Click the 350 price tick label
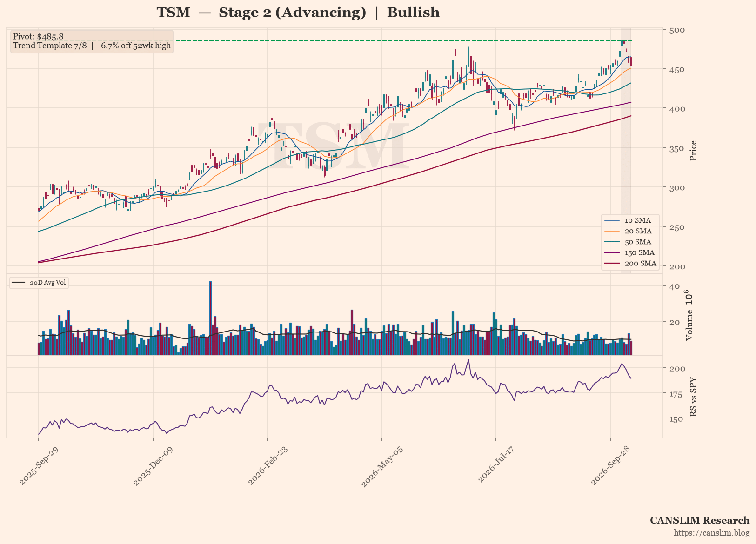756x544 pixels. tap(677, 148)
